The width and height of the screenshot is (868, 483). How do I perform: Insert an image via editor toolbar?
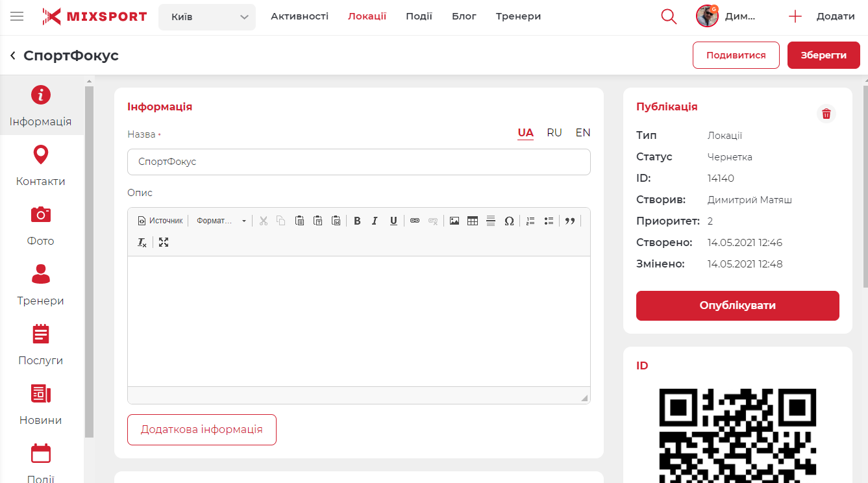tap(454, 221)
